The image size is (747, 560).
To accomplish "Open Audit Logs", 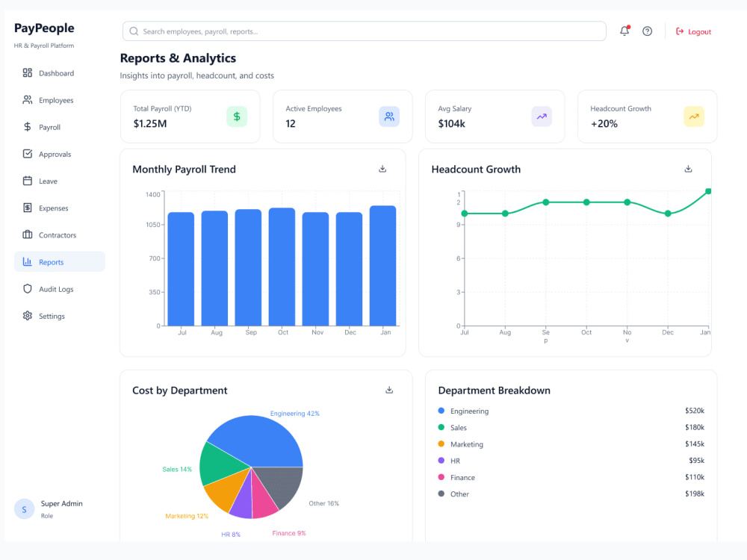I will [60, 289].
